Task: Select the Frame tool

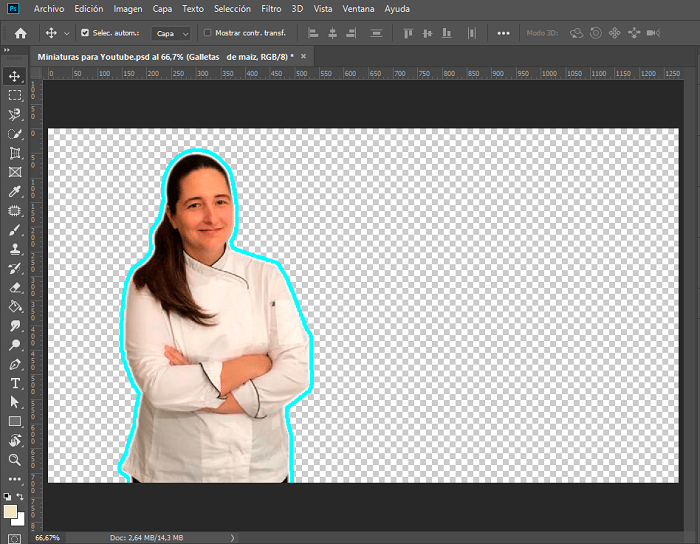Action: [15, 172]
